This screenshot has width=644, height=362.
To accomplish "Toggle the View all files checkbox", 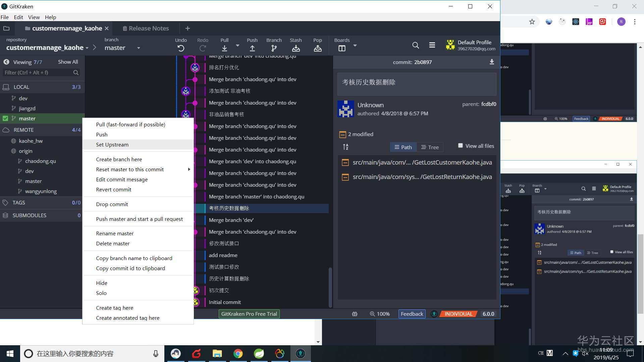I will tap(461, 145).
